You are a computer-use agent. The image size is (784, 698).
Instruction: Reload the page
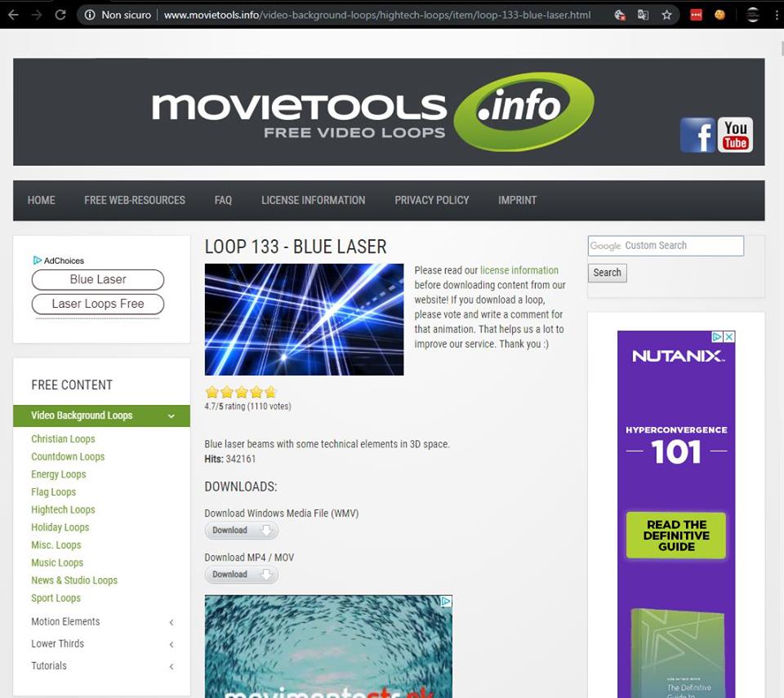pos(60,15)
